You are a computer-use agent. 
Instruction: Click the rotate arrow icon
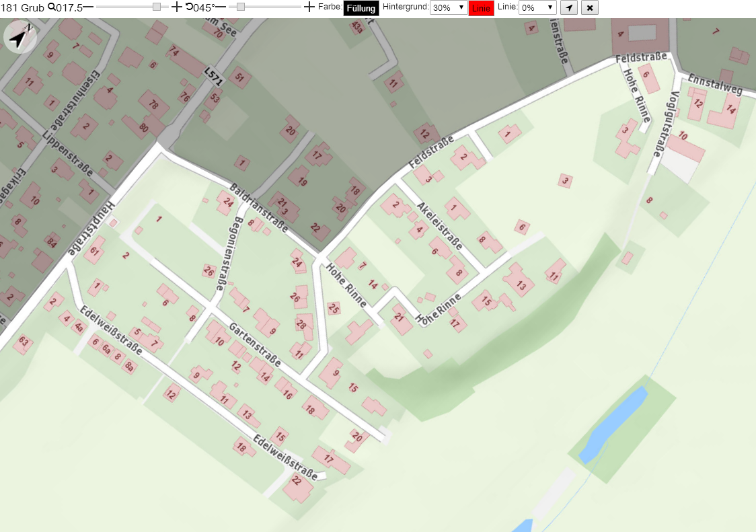pos(189,7)
